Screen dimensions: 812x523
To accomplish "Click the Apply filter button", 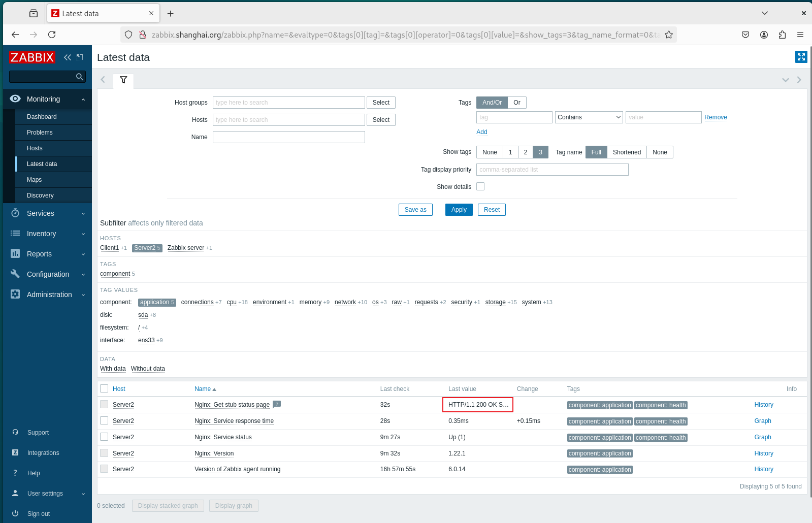I will pos(459,210).
